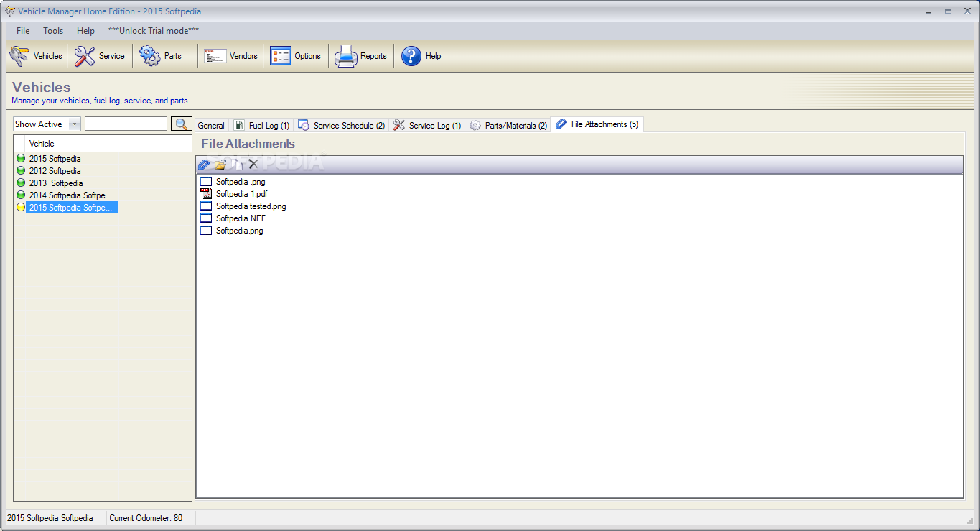This screenshot has height=531, width=980.
Task: Select attachment Softpedia .png
Action: (x=241, y=182)
